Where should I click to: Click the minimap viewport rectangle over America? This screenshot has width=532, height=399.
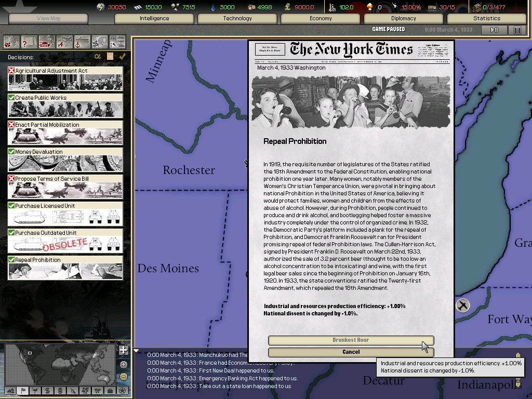click(x=30, y=353)
